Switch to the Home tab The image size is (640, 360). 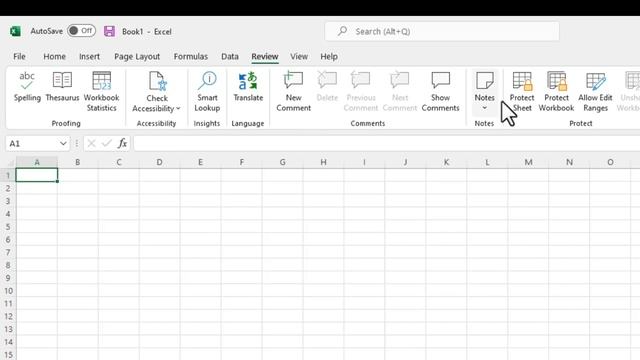point(54,56)
